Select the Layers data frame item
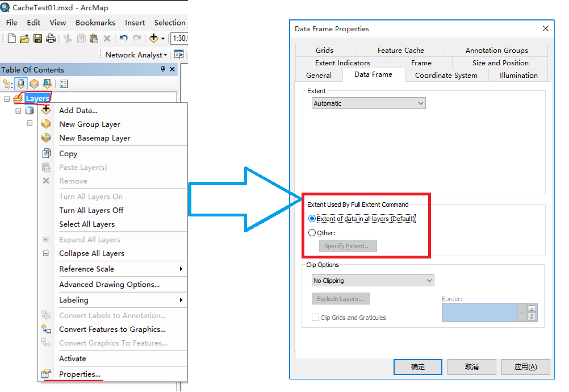 (x=37, y=98)
